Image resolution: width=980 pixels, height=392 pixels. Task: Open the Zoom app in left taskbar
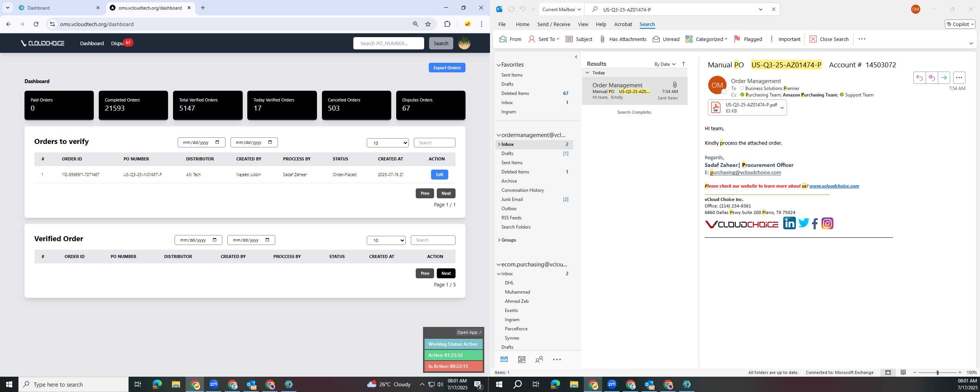[x=214, y=384]
